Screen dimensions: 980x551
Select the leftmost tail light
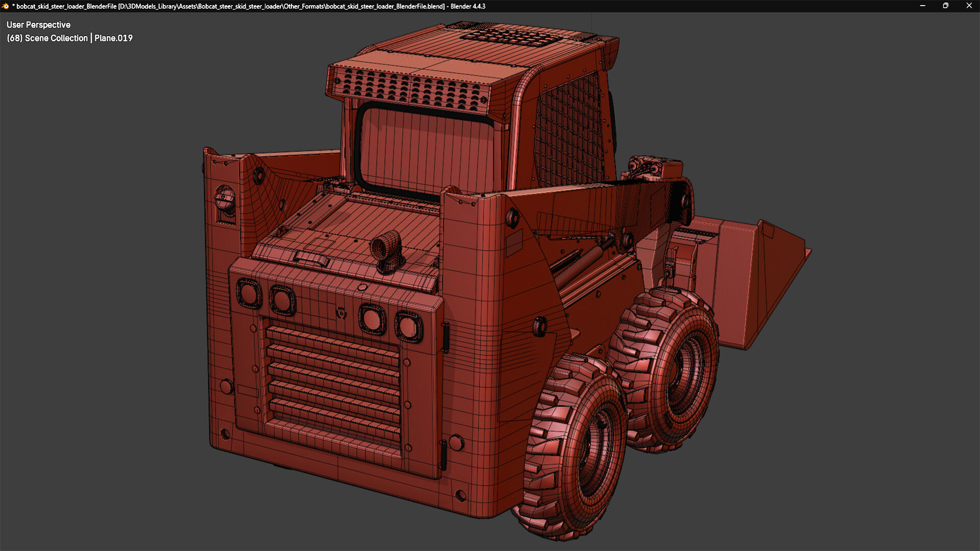249,294
